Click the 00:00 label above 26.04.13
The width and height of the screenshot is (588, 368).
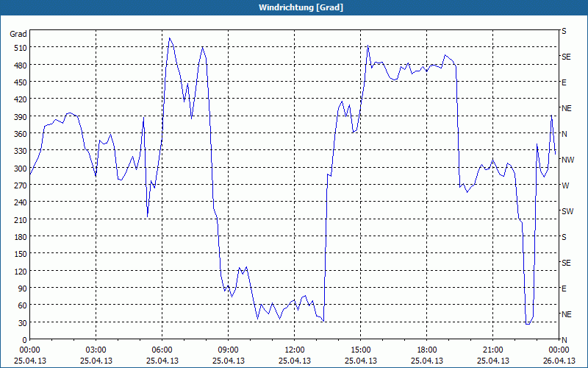click(559, 350)
